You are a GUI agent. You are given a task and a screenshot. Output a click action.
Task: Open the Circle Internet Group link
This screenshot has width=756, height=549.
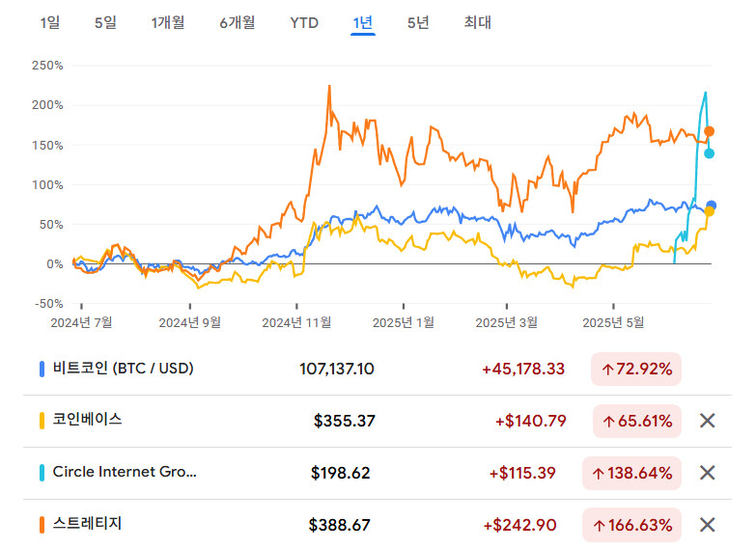[125, 473]
